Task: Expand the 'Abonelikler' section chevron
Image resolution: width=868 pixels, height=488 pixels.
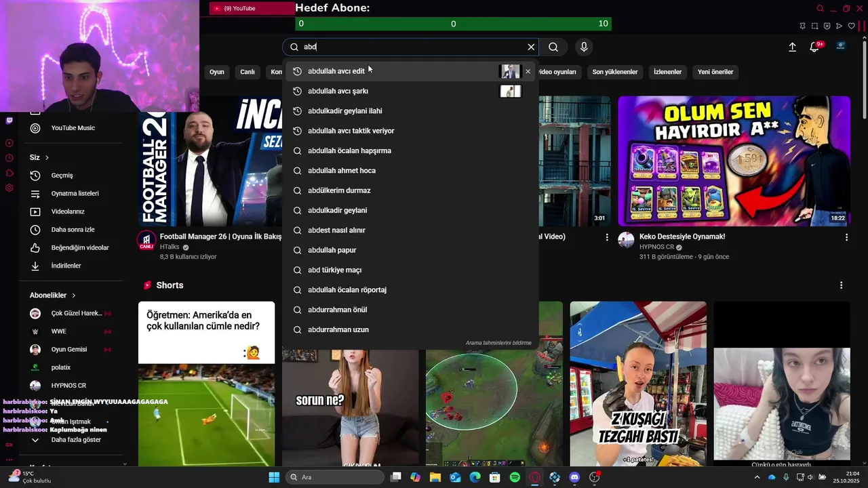Action: (x=73, y=296)
